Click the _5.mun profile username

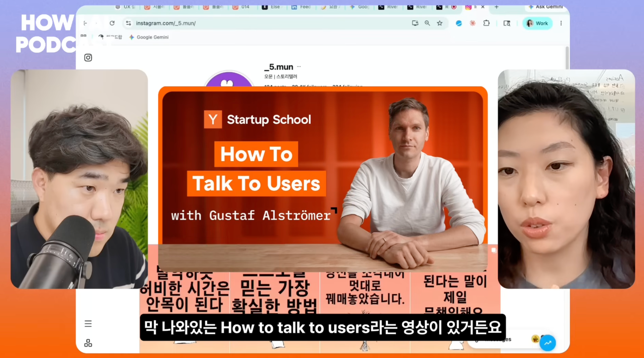(x=279, y=67)
